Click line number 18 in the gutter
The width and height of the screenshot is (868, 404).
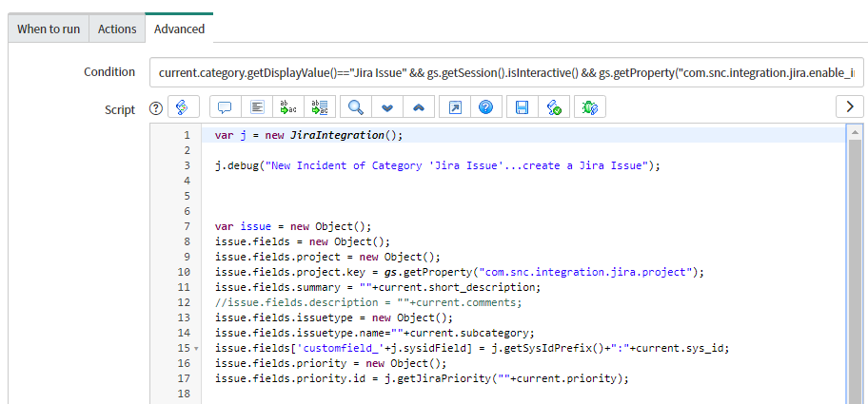[184, 394]
